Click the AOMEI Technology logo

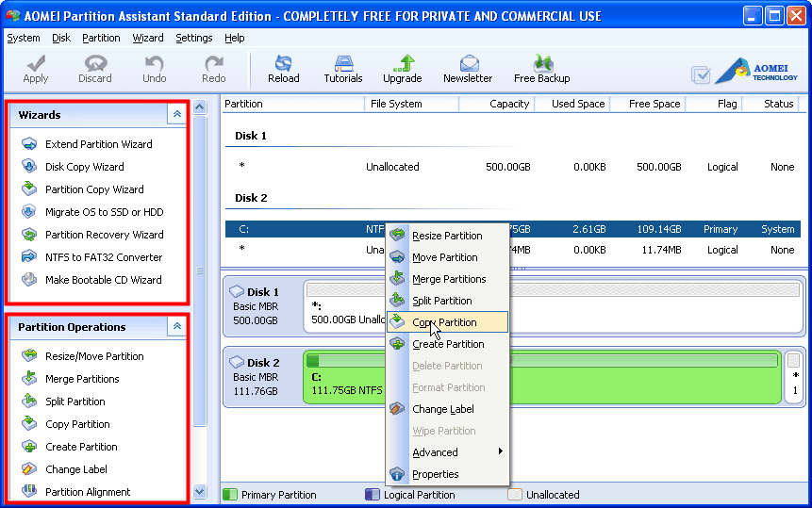click(756, 72)
